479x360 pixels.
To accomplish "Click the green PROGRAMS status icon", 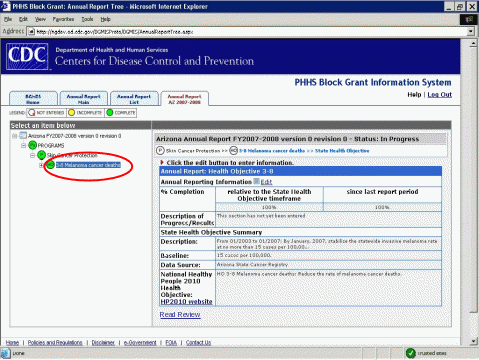I will (x=32, y=145).
